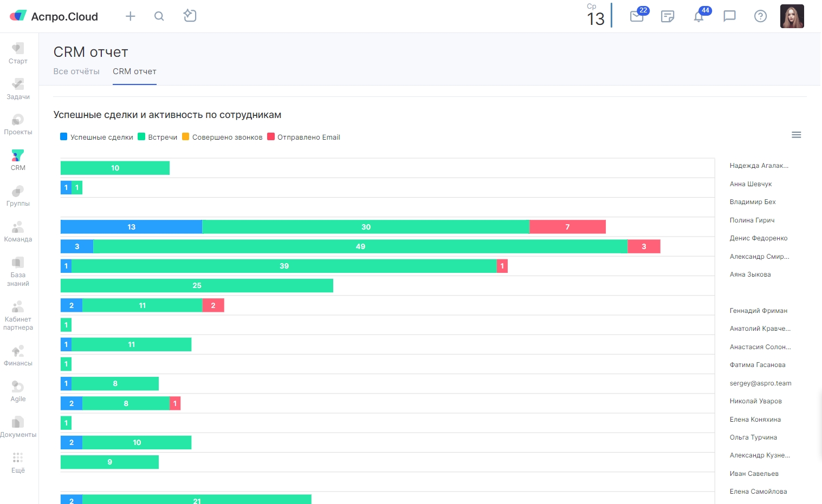Open the Старт sidebar section
The image size is (822, 504).
[18, 53]
